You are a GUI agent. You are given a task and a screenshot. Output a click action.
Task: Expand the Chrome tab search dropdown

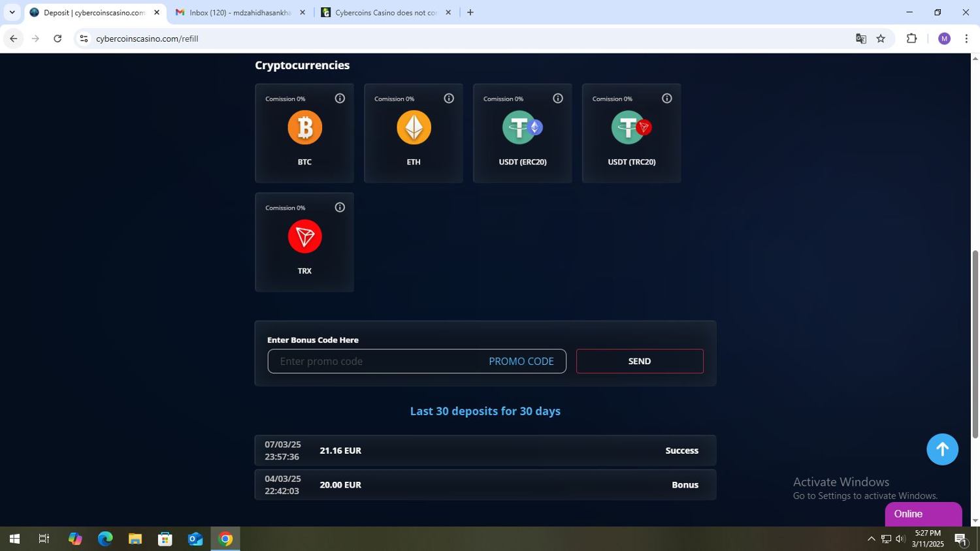[12, 12]
